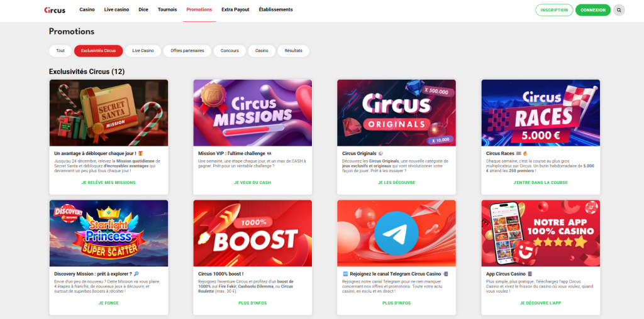Select the Tout filter
The height and width of the screenshot is (319, 644).
60,51
